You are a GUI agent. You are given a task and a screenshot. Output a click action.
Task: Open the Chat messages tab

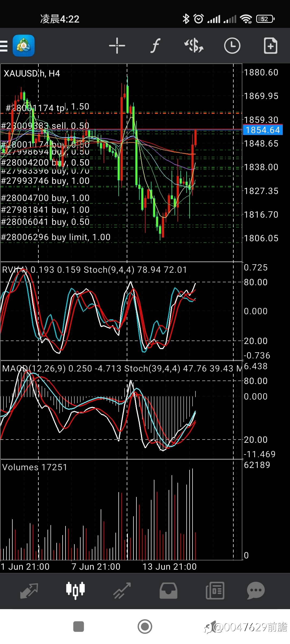coord(256,591)
